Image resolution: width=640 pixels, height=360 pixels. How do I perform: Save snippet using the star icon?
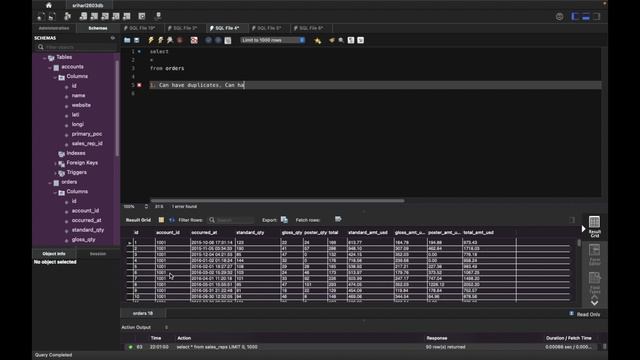pyautogui.click(x=318, y=40)
